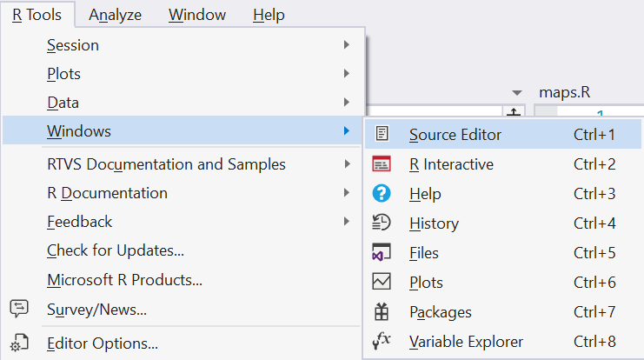Click the Editor Options gear page icon
This screenshot has width=644, height=360.
pyautogui.click(x=19, y=343)
